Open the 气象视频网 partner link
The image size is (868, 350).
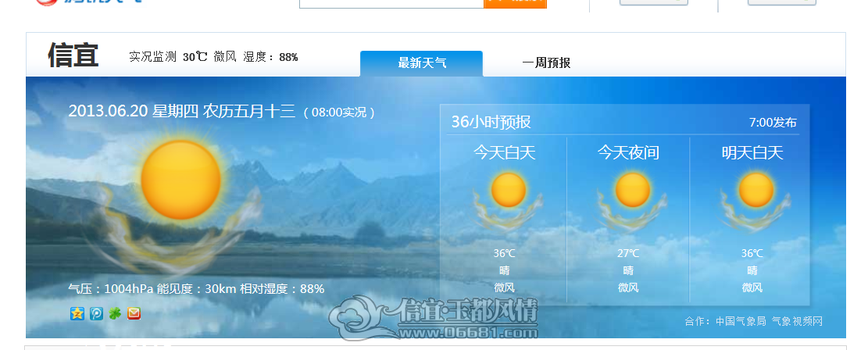[x=797, y=321]
